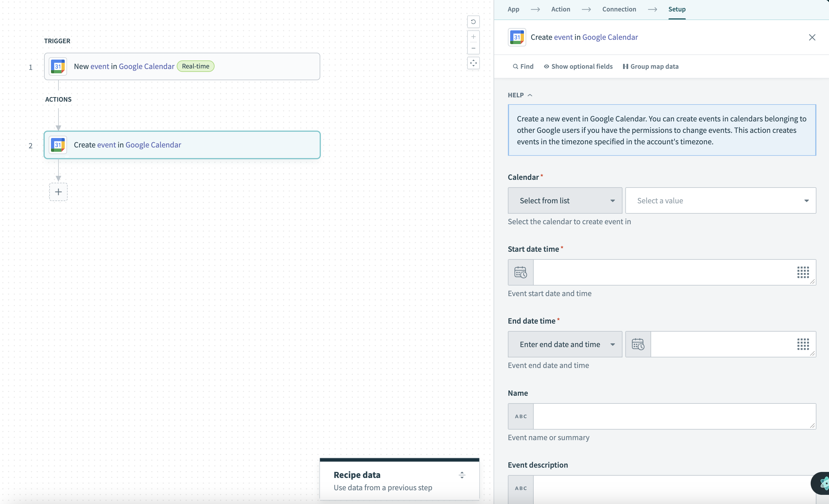Select the Setup tab

point(677,9)
